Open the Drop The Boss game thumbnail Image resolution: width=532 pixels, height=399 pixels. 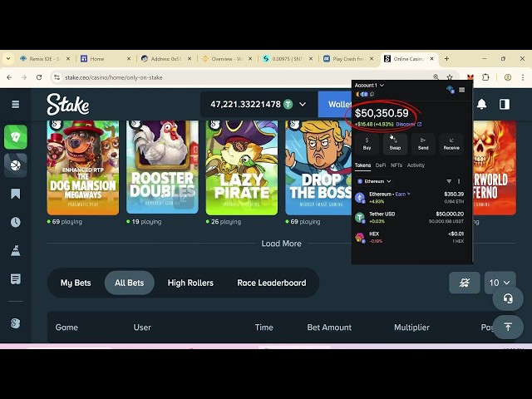click(x=318, y=168)
